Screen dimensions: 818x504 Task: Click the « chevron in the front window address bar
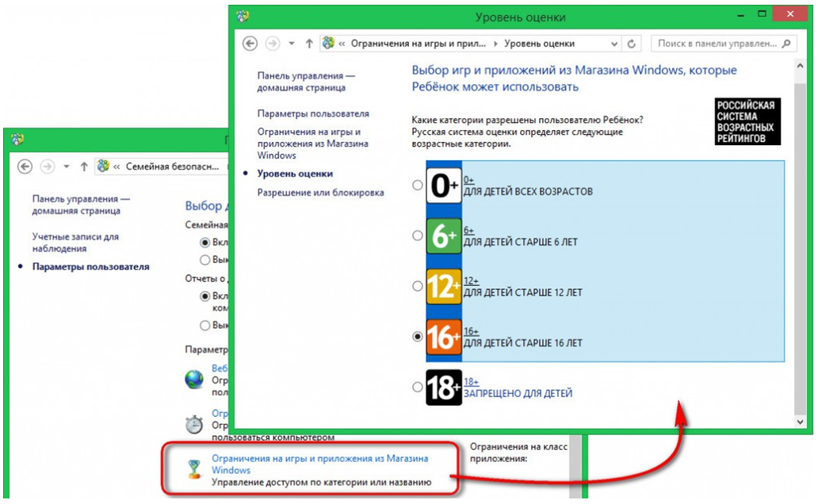pos(342,44)
